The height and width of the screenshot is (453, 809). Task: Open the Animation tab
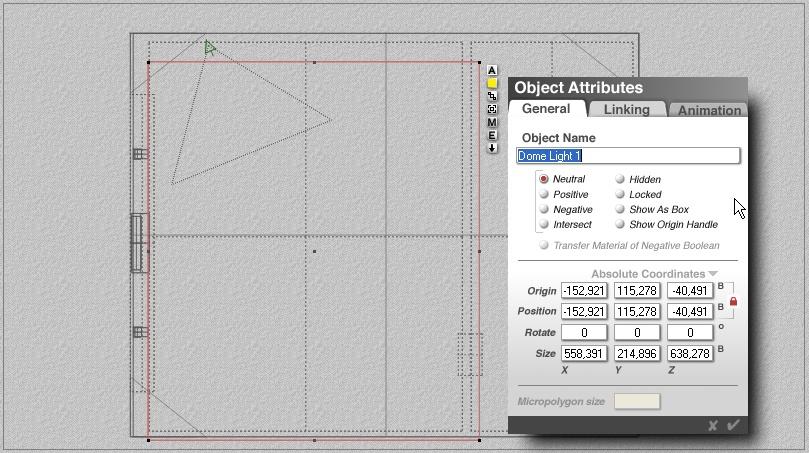pyautogui.click(x=709, y=110)
